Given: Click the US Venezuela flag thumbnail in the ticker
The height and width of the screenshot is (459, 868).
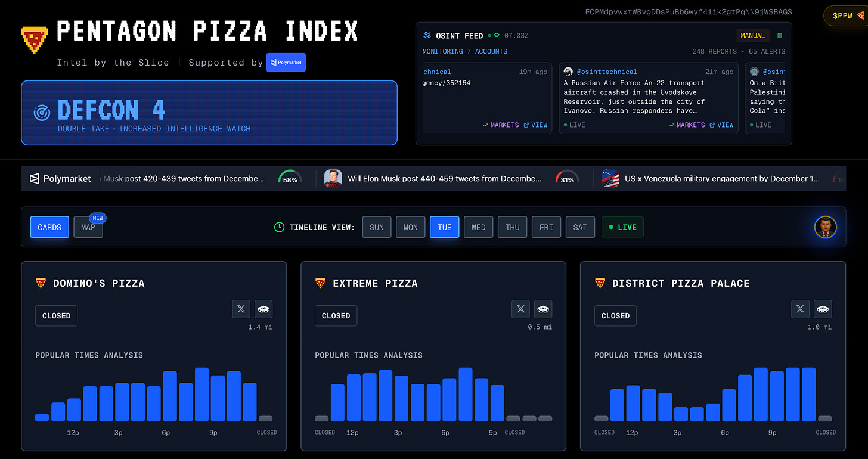Looking at the screenshot, I should pos(610,178).
